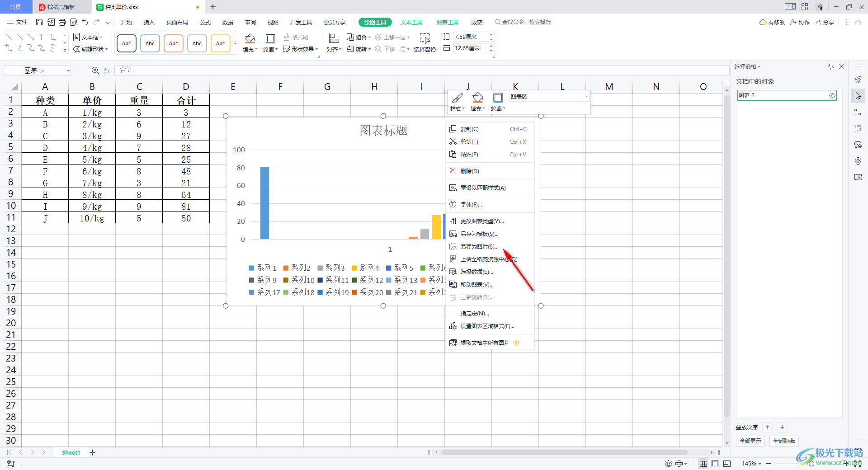Select the yellow Abc shape style
This screenshot has height=470, width=868.
(221, 43)
